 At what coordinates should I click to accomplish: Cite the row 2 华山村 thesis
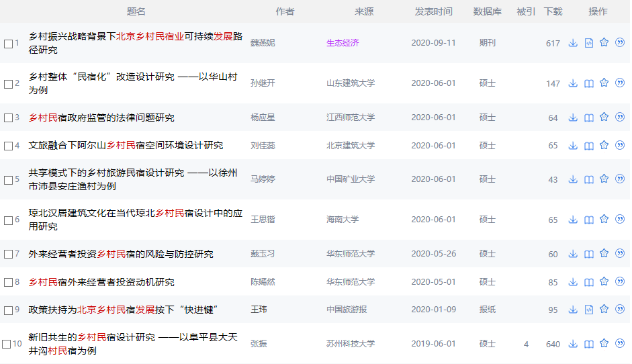pos(620,83)
